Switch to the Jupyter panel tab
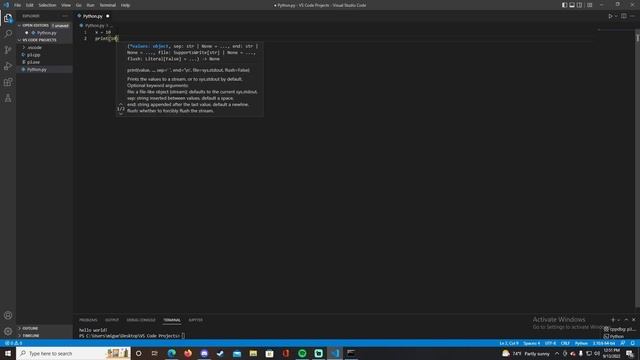 click(x=196, y=320)
